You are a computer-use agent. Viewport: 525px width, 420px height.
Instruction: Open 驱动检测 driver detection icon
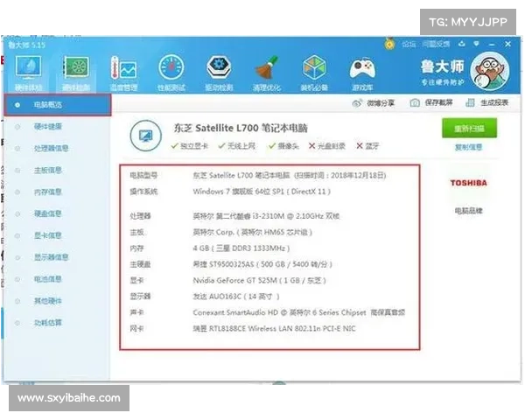(219, 71)
